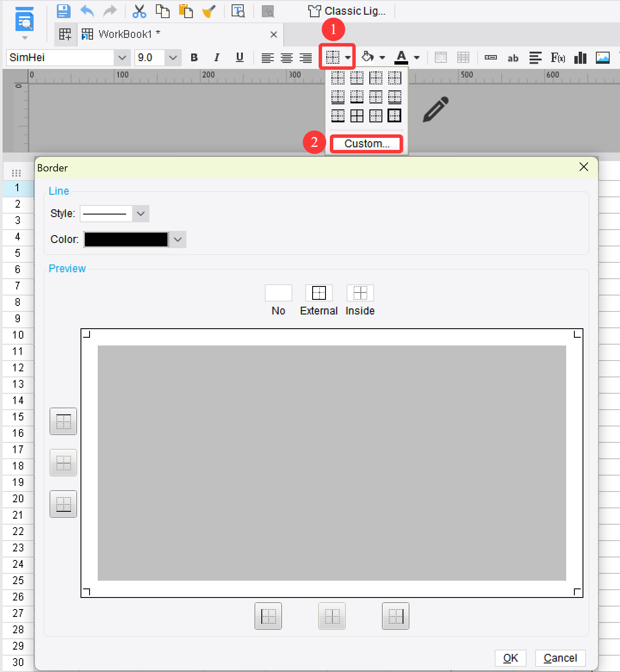This screenshot has width=620, height=672.
Task: Toggle bold formatting
Action: click(194, 57)
